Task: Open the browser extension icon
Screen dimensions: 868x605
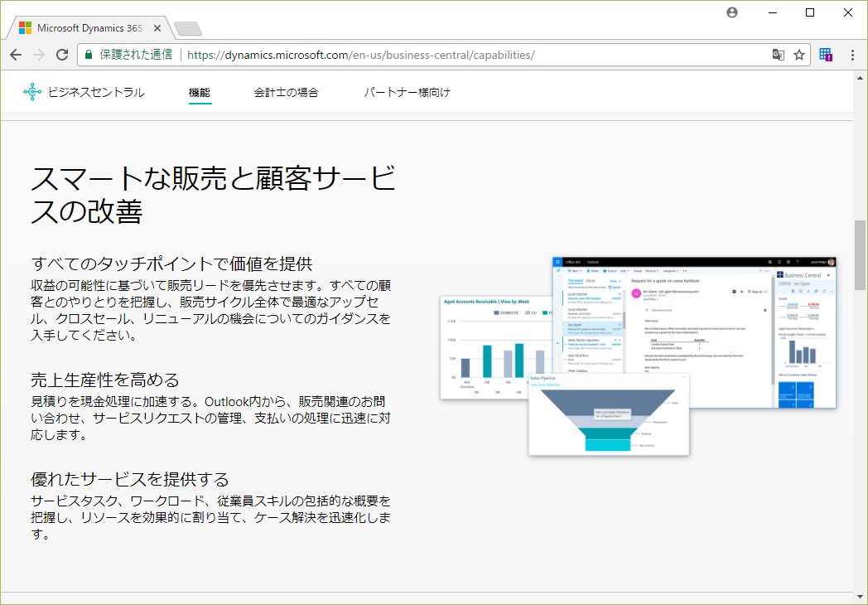Action: click(x=826, y=55)
